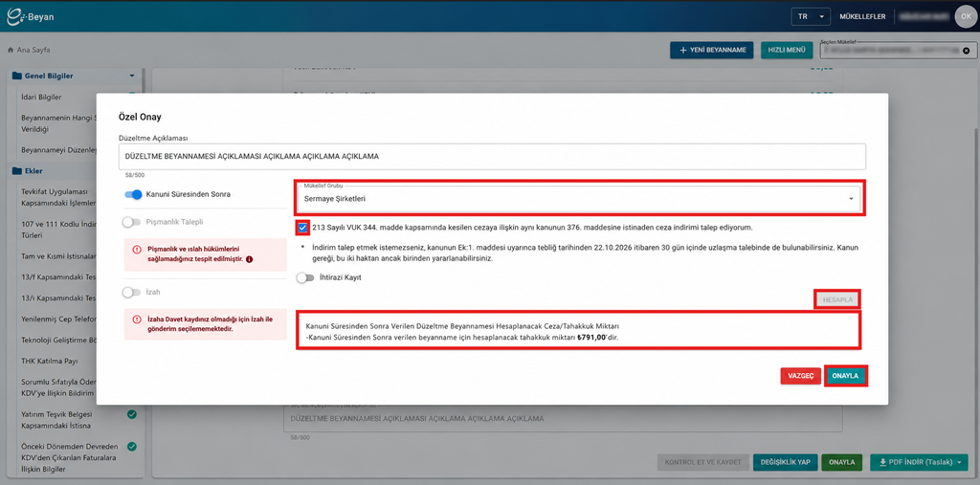
Task: Click green check beside Yatırım Teşvik Belgesi
Action: tap(132, 414)
